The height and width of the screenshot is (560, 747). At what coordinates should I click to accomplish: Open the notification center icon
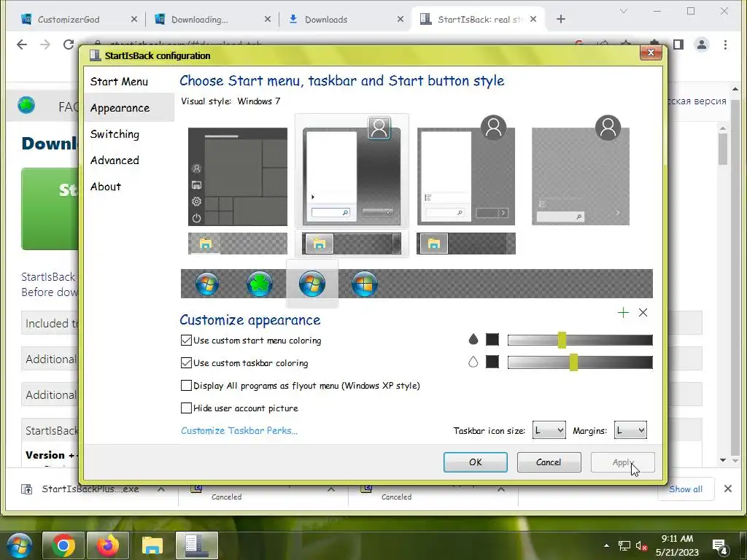click(x=719, y=545)
